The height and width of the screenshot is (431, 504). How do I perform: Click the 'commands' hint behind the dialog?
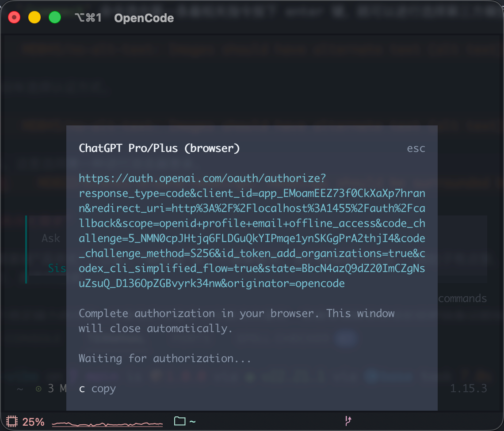462,299
